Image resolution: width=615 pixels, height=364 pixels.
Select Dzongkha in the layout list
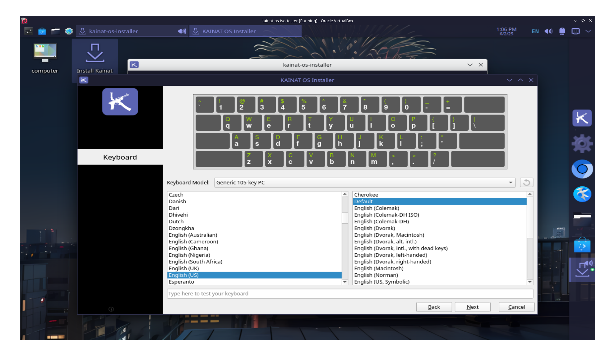(x=254, y=228)
